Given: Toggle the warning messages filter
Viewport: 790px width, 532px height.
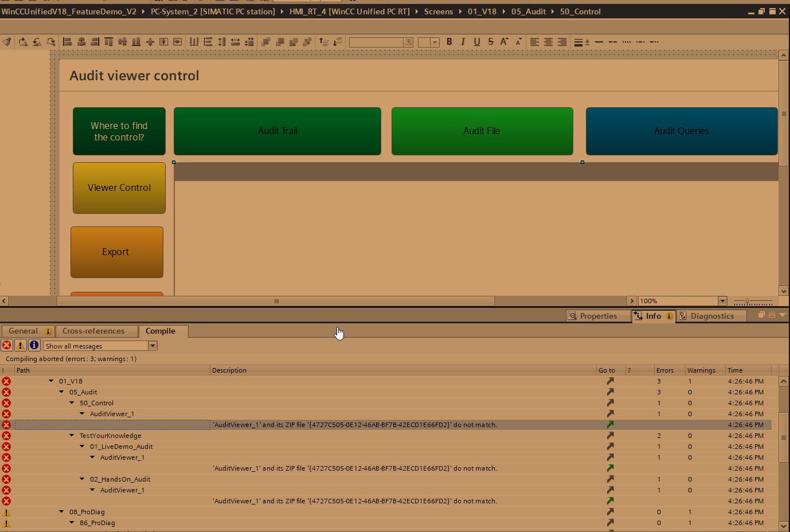Looking at the screenshot, I should [20, 345].
